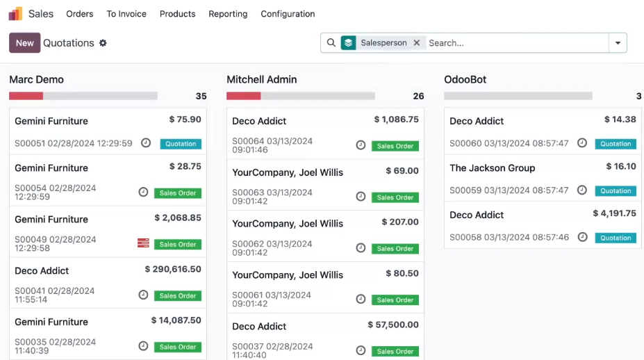Click the $ 14.38 amount
The height and width of the screenshot is (360, 644).
(x=620, y=119)
